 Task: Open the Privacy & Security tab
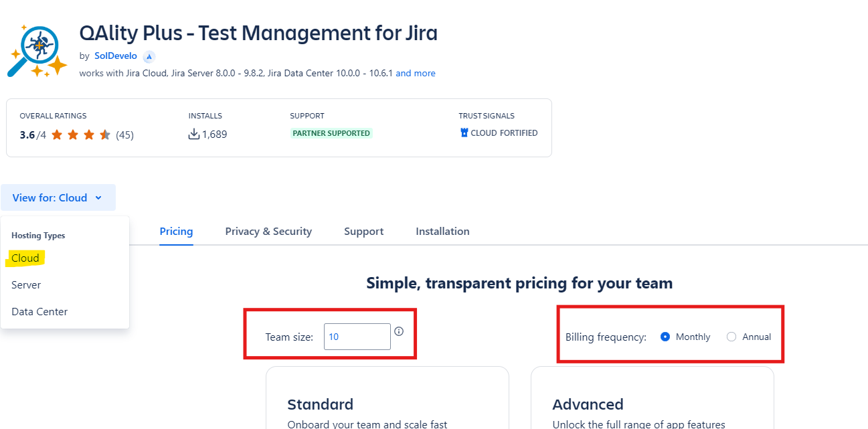268,232
